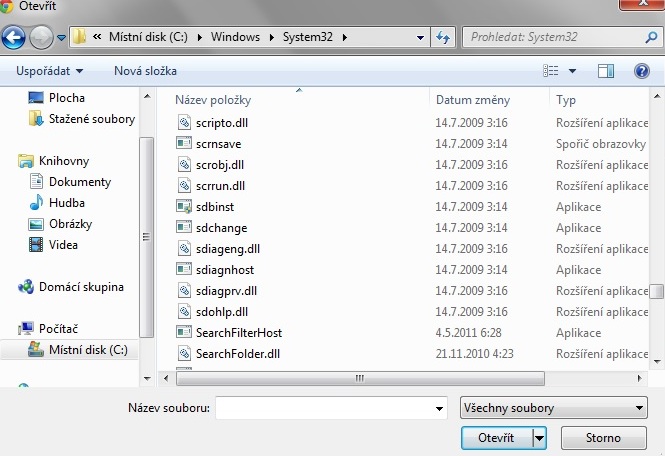Click the Domácí skupina homegroup icon
This screenshot has height=456, width=665.
[27, 287]
